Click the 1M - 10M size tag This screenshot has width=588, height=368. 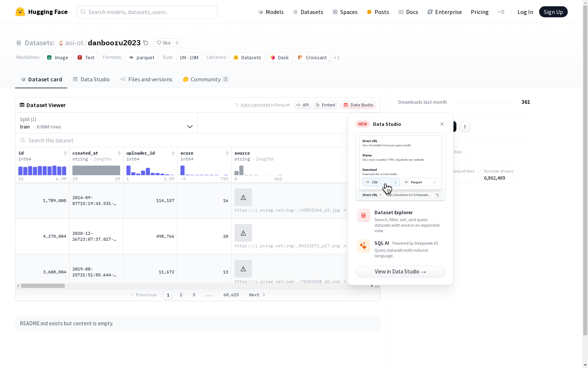click(189, 57)
